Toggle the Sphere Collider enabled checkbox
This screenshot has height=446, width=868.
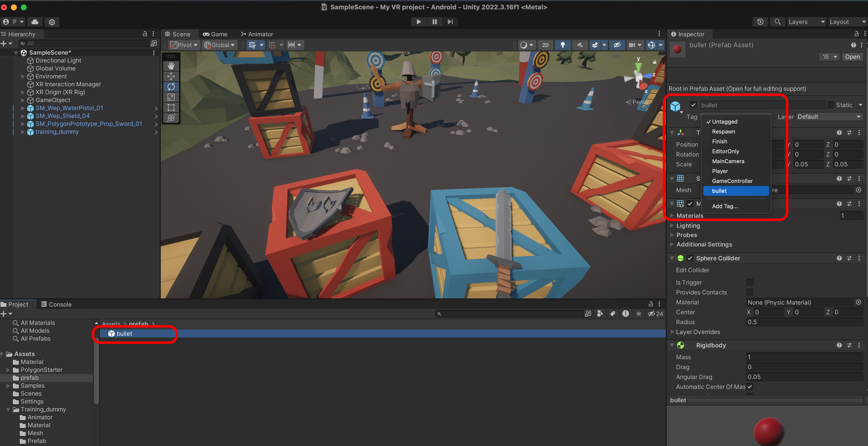pos(690,258)
